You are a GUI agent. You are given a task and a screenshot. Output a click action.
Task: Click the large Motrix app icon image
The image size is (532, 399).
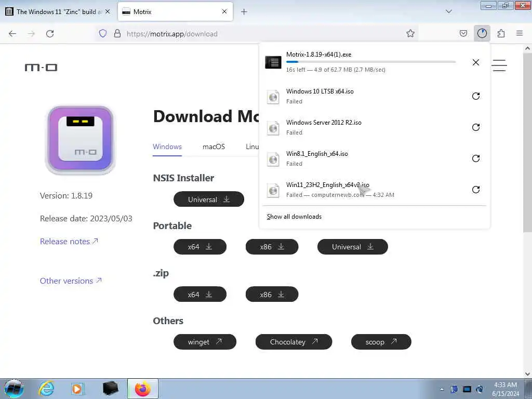(81, 139)
